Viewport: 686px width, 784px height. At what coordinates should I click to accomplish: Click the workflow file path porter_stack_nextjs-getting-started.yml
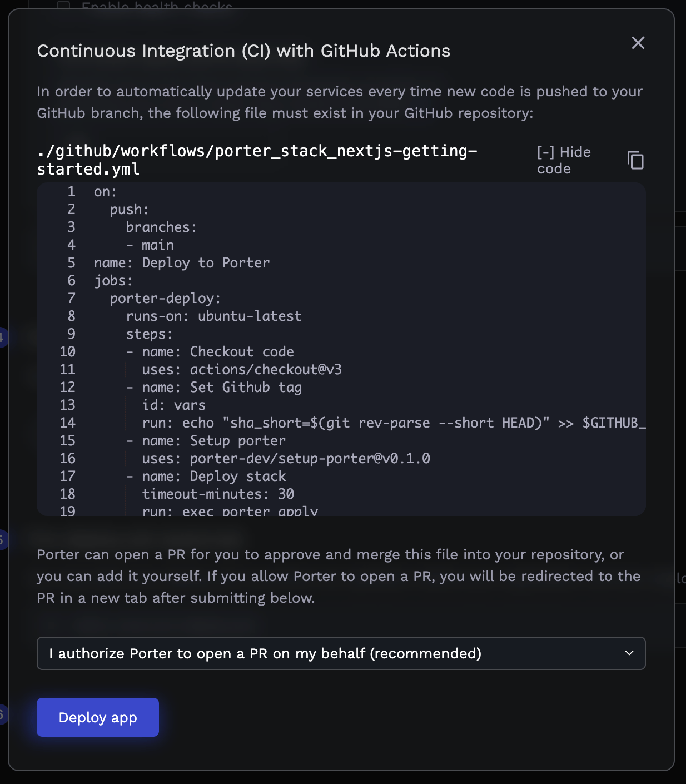(257, 160)
